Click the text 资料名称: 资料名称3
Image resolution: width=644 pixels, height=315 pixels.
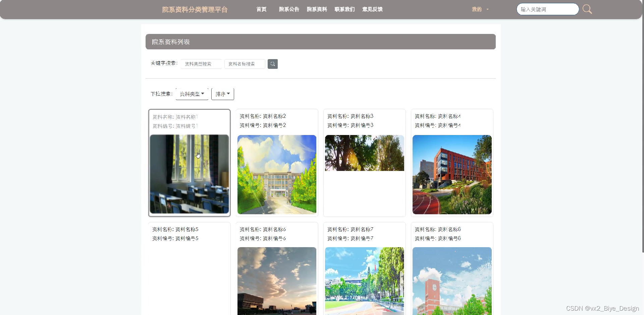(x=350, y=116)
